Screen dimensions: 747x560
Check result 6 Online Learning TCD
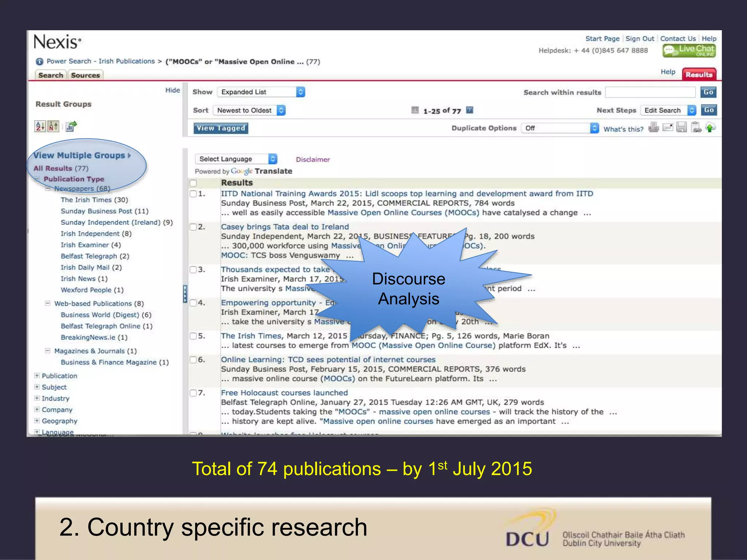click(x=193, y=360)
